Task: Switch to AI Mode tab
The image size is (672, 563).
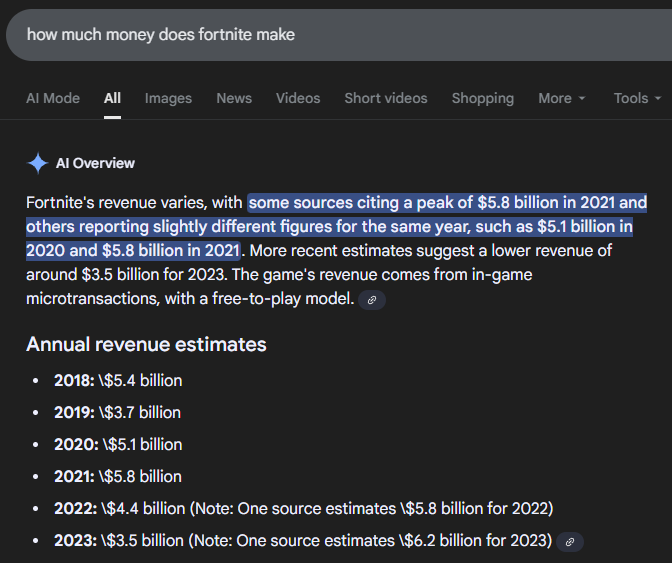Action: pyautogui.click(x=53, y=99)
